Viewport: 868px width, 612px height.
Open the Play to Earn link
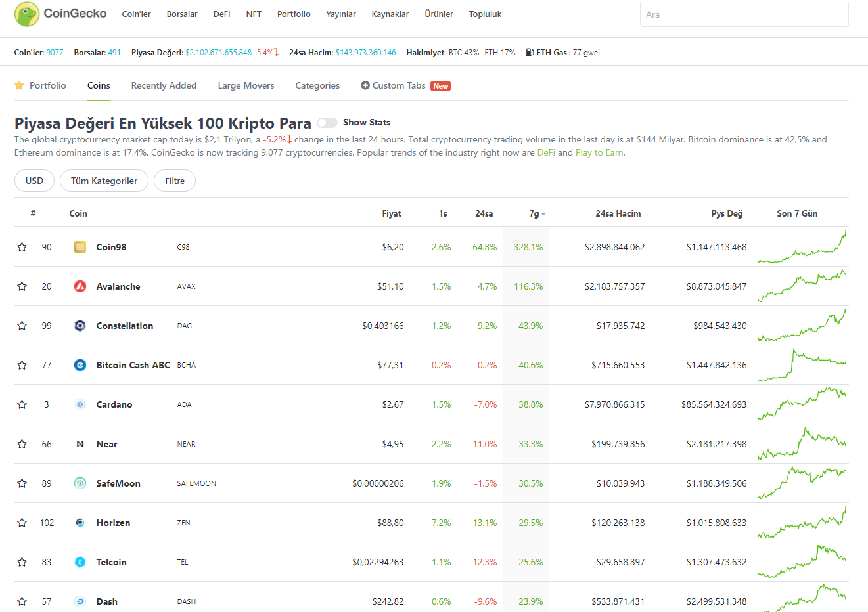point(599,152)
